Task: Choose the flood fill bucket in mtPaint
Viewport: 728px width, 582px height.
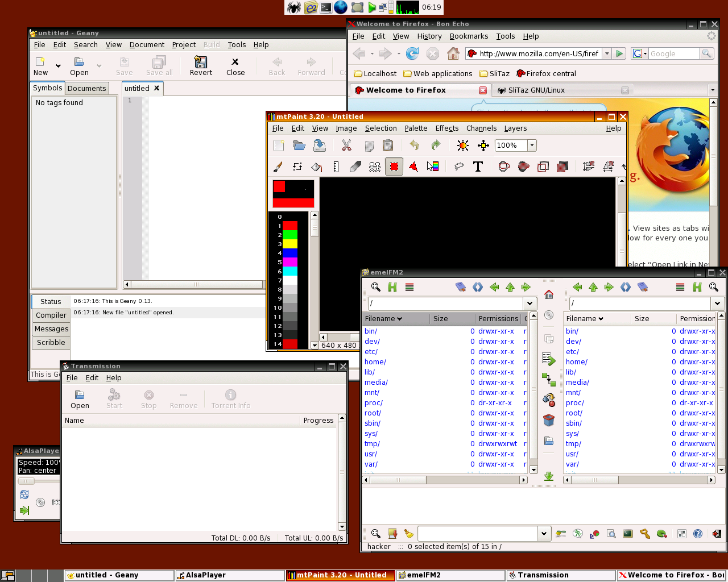Action: [x=317, y=167]
